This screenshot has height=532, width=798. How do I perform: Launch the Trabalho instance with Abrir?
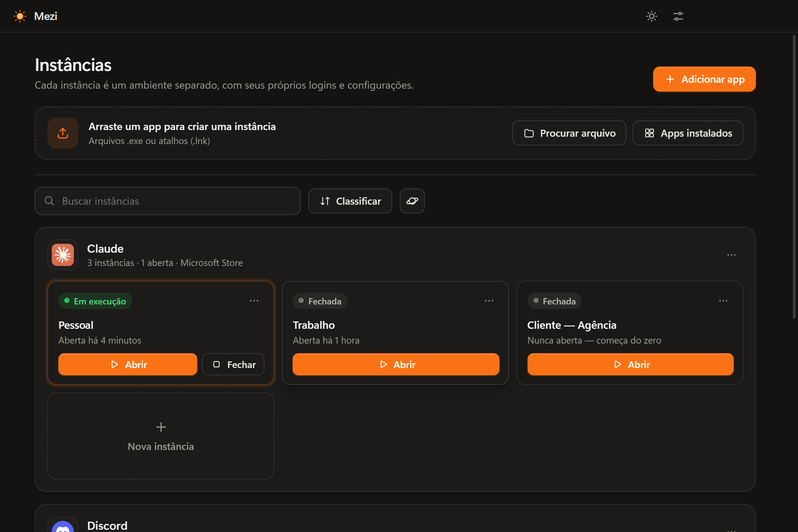(x=396, y=364)
